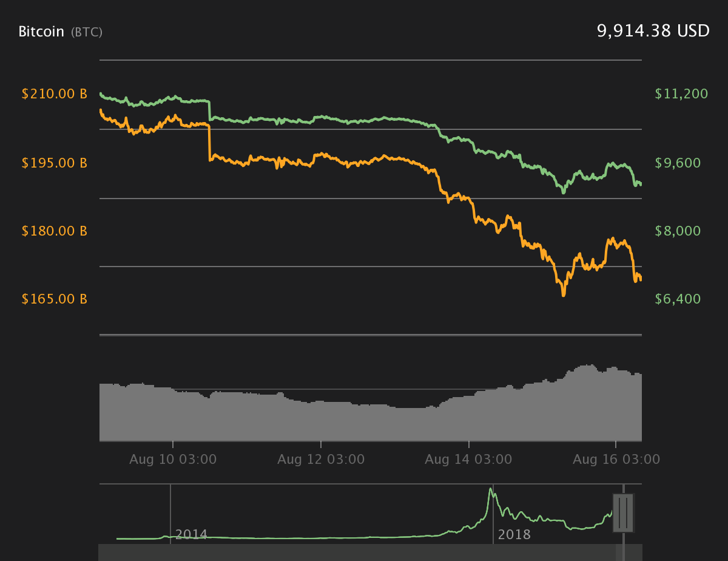
Task: Click the $180.00 B market cap label
Action: click(x=55, y=231)
